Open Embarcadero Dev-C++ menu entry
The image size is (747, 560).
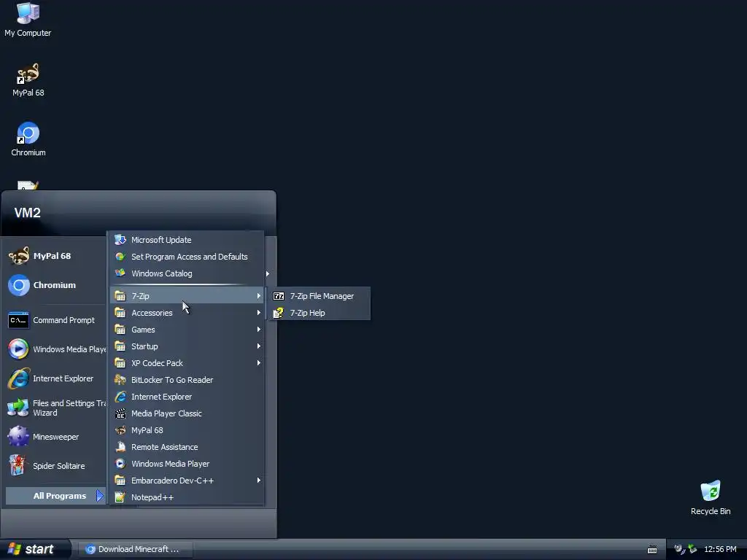[187, 481]
